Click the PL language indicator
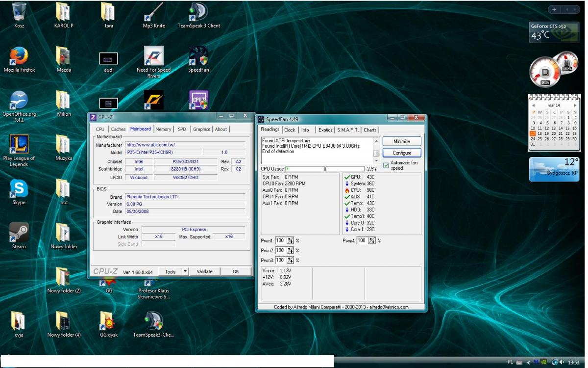Screen dimensions: 588x368 pyautogui.click(x=510, y=362)
